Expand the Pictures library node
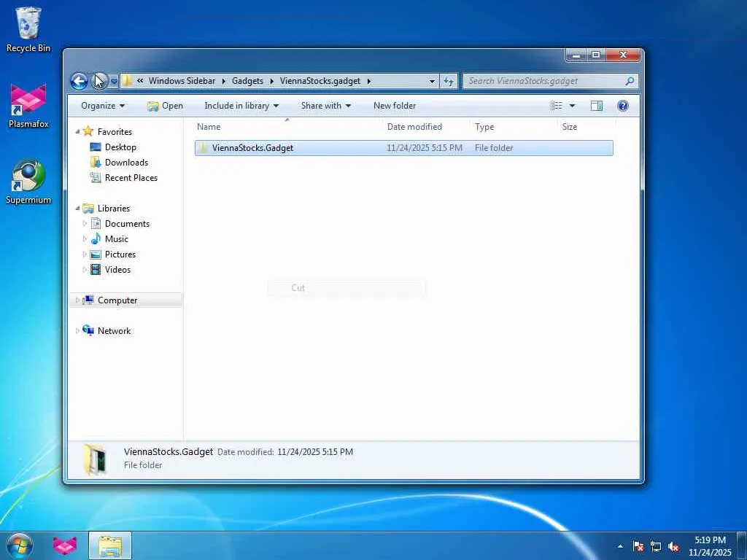Viewport: 747px width, 560px height. tap(85, 254)
